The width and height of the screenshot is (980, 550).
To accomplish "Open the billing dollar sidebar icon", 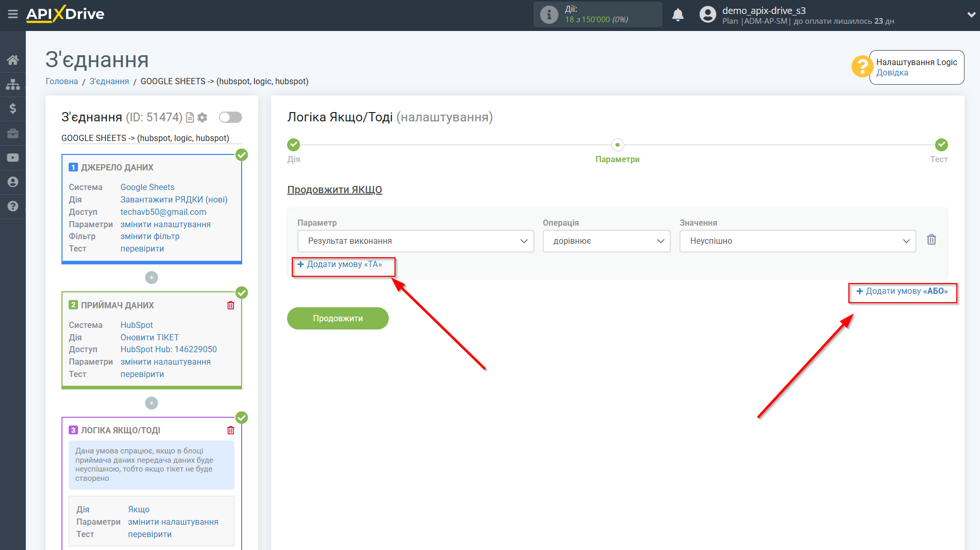I will pyautogui.click(x=13, y=108).
